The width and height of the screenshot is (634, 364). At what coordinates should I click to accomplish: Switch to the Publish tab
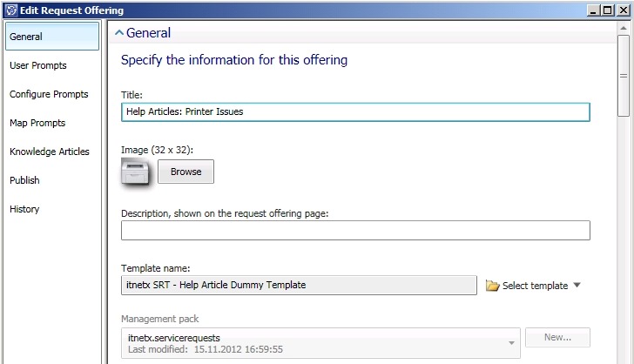[x=24, y=180]
